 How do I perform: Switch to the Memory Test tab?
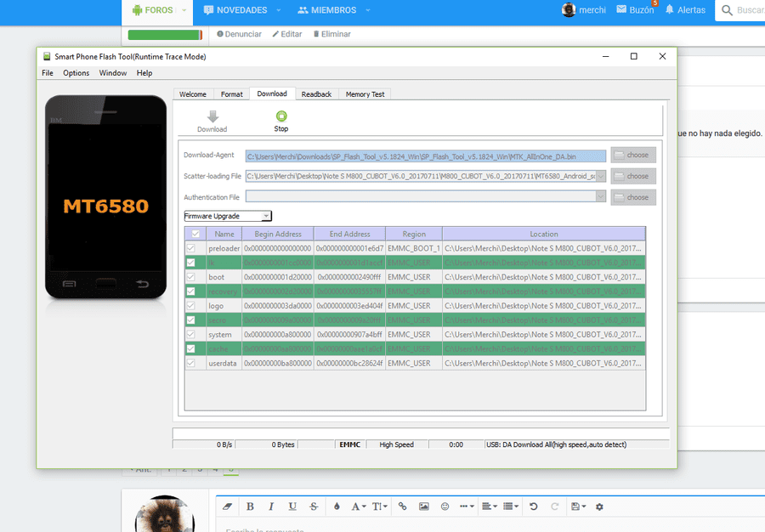pos(365,94)
